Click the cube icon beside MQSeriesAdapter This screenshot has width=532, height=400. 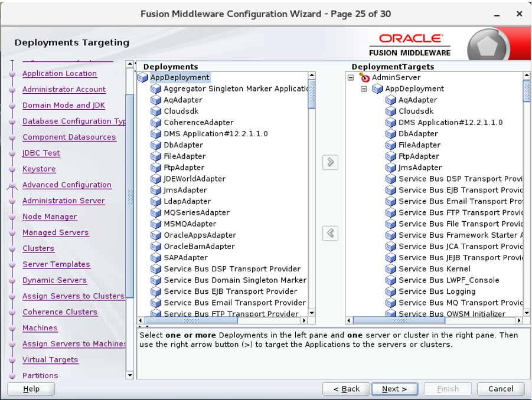click(156, 212)
